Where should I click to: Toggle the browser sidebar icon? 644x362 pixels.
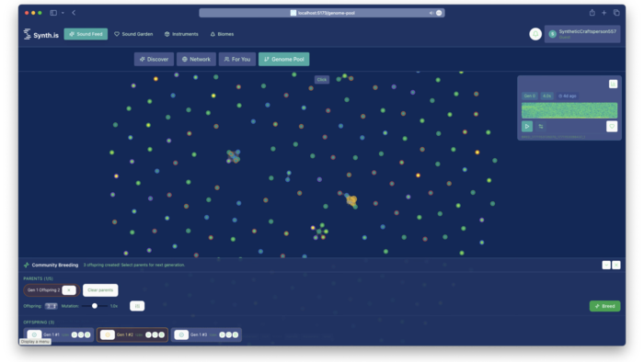tap(53, 13)
